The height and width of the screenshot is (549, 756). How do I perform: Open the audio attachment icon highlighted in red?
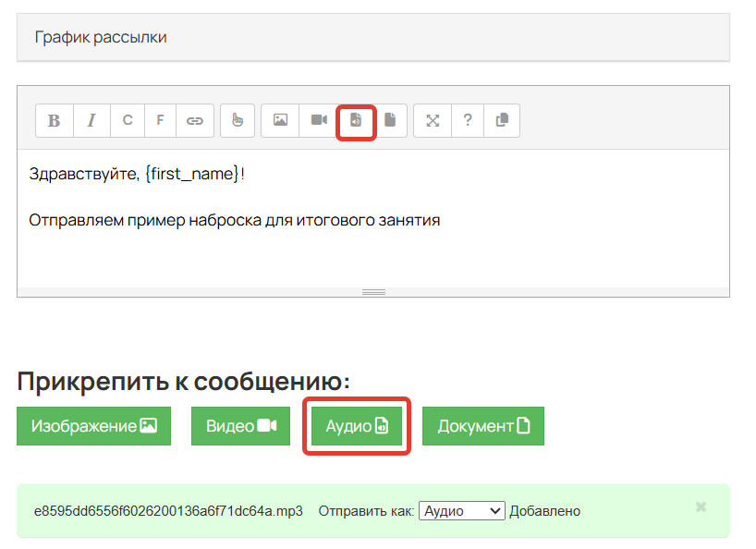[x=356, y=120]
